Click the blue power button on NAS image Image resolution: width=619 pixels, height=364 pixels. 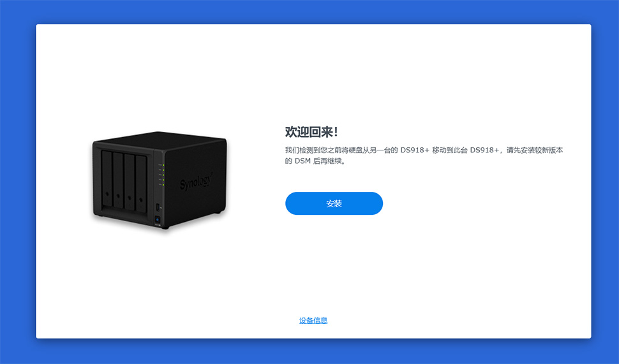click(158, 219)
